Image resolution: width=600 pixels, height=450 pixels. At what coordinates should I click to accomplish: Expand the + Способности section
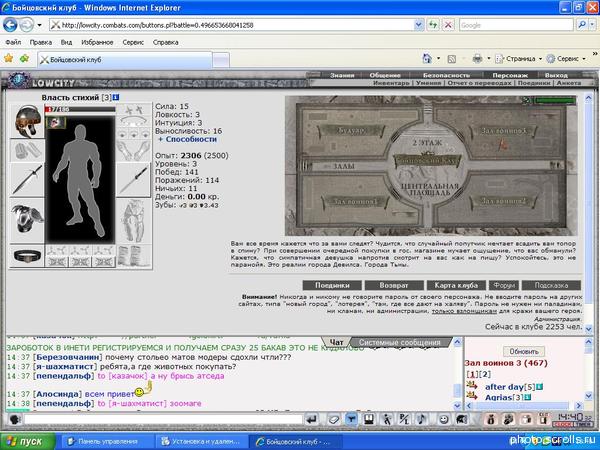click(188, 139)
